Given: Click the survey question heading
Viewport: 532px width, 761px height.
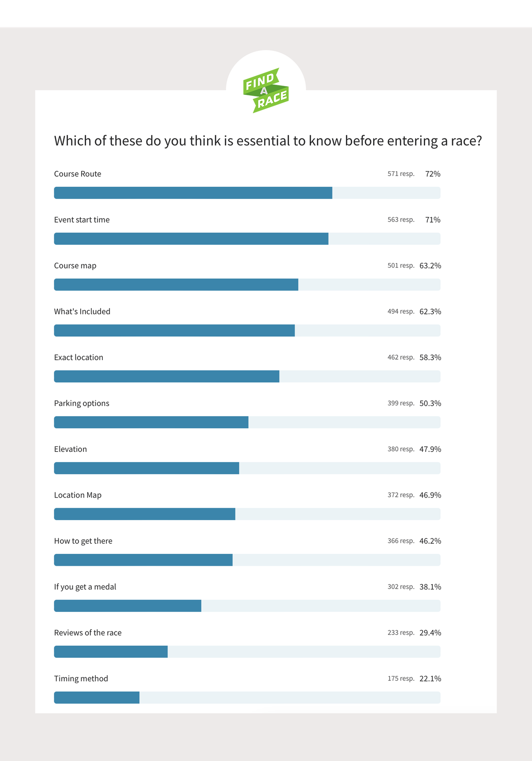Looking at the screenshot, I should click(268, 141).
